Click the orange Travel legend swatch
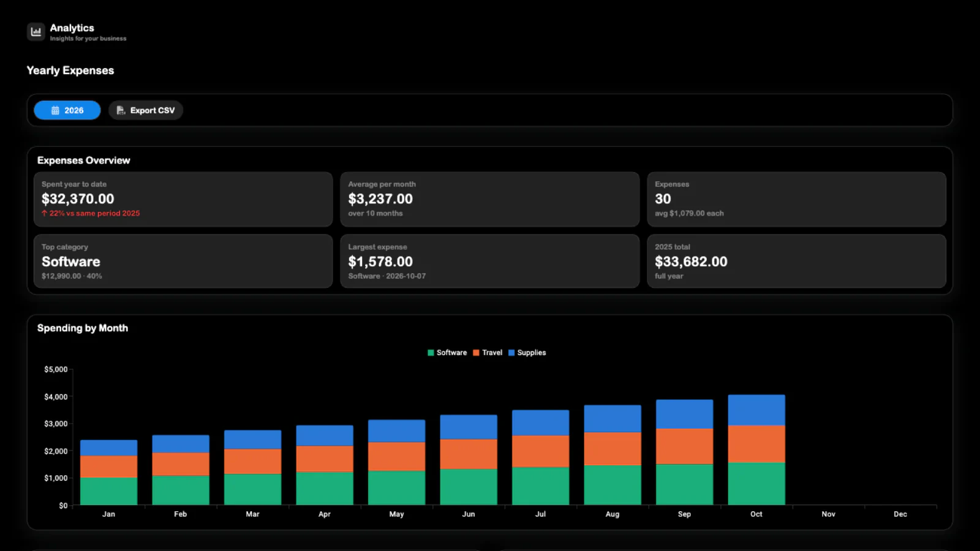The image size is (980, 551). click(476, 353)
